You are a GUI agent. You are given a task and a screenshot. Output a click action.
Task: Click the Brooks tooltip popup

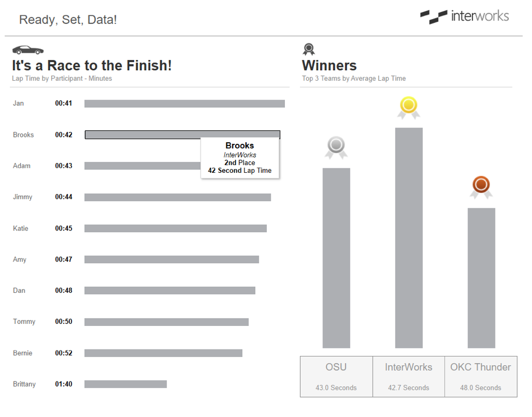pos(240,158)
